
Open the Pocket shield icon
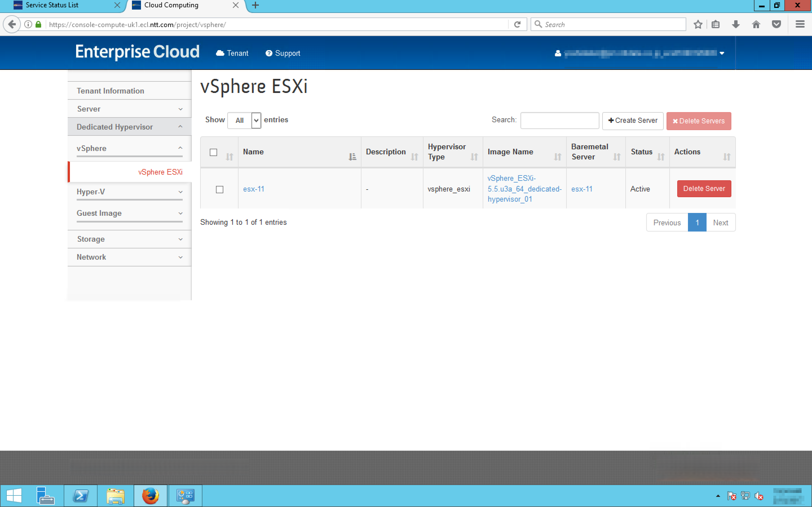tap(776, 25)
